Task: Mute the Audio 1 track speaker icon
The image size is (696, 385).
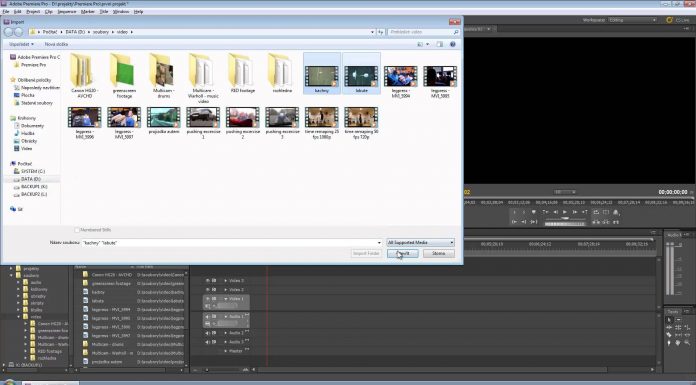Action: [207, 317]
